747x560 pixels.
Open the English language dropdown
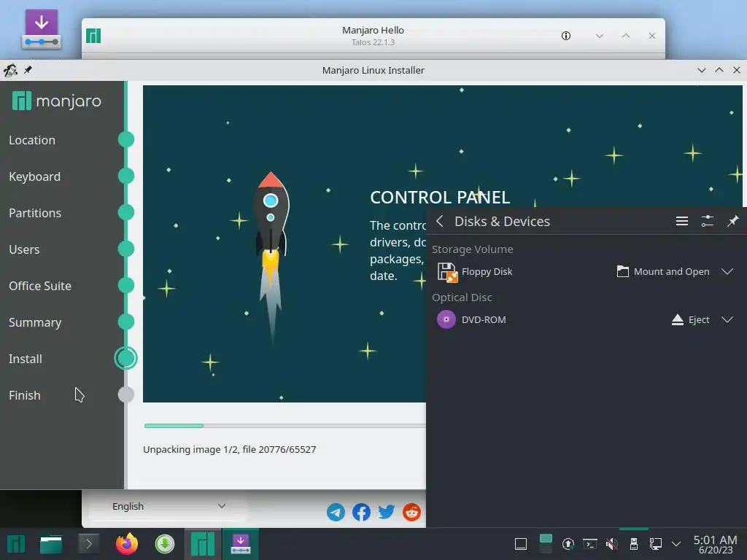point(169,506)
